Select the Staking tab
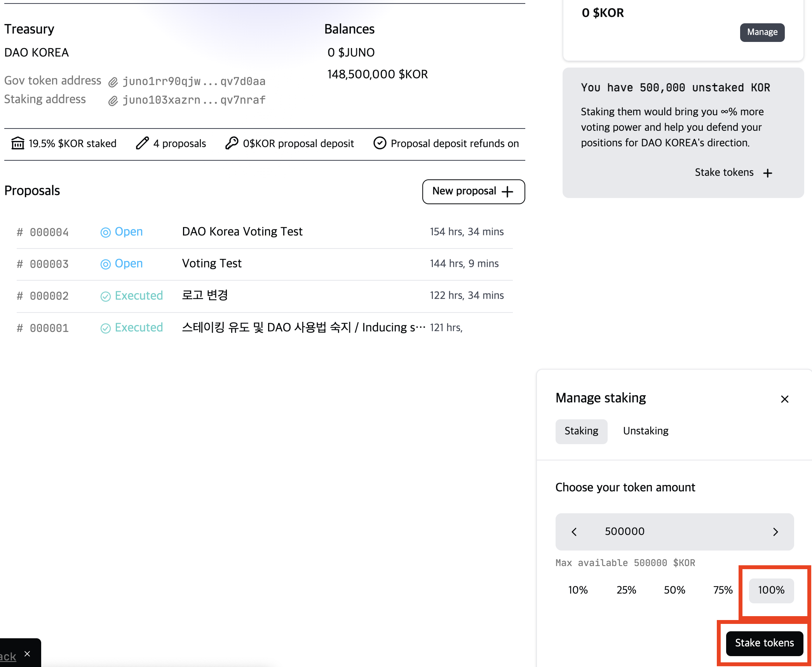812x667 pixels. pyautogui.click(x=581, y=431)
